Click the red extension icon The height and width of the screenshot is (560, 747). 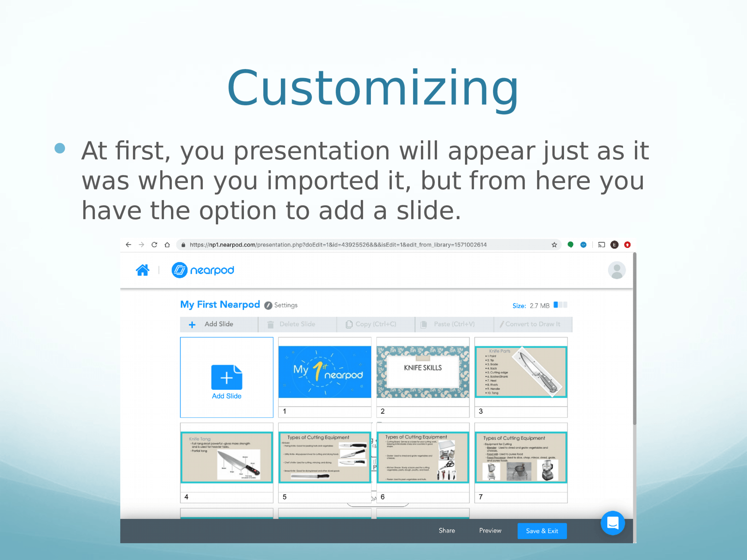(627, 245)
